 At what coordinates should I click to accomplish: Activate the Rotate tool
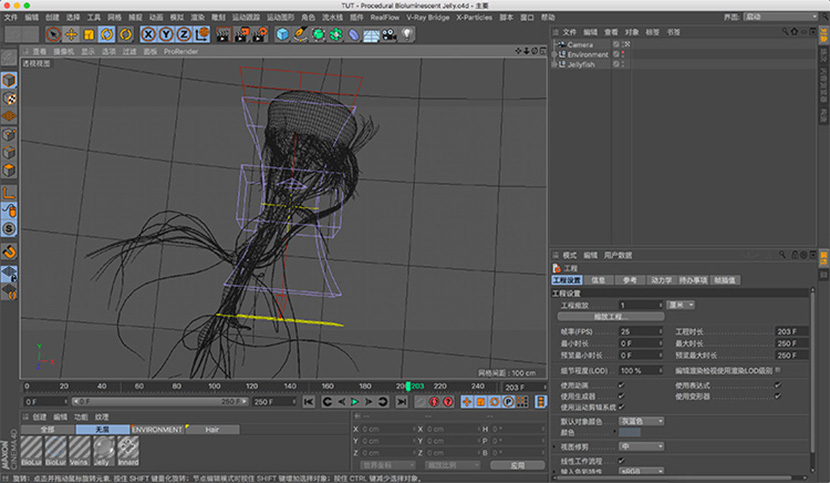[x=106, y=34]
